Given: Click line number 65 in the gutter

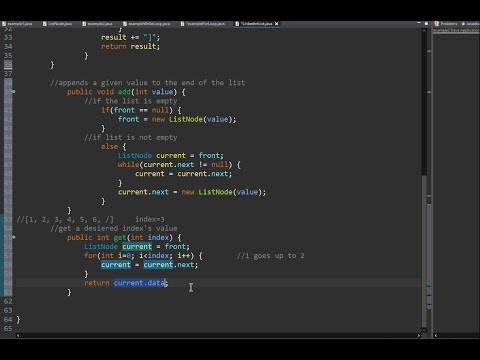Looking at the screenshot, I should pos(8,329).
